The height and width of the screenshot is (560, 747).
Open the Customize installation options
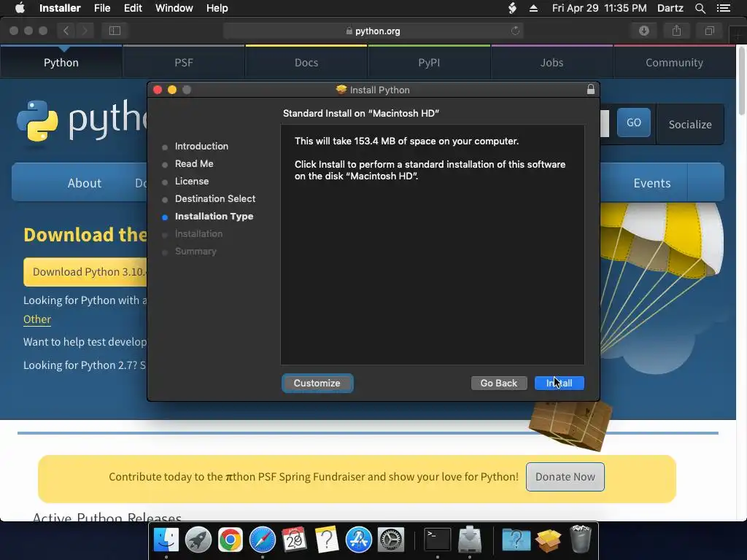pyautogui.click(x=317, y=383)
